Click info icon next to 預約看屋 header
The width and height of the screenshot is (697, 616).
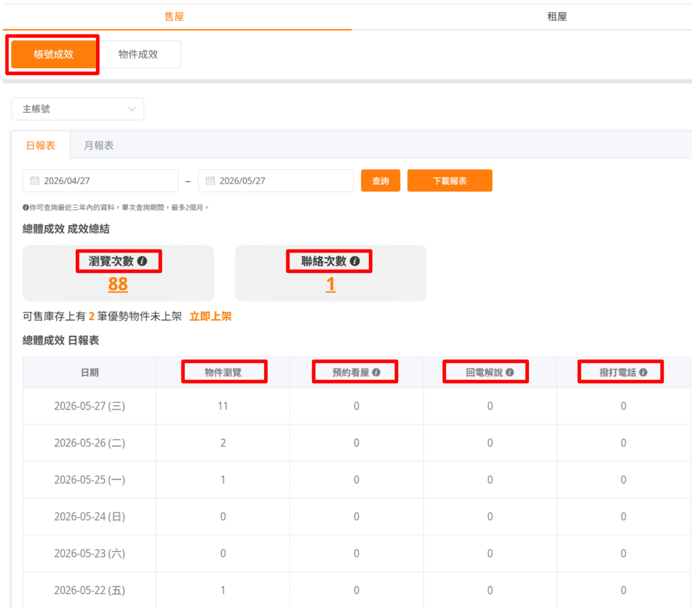coord(376,373)
